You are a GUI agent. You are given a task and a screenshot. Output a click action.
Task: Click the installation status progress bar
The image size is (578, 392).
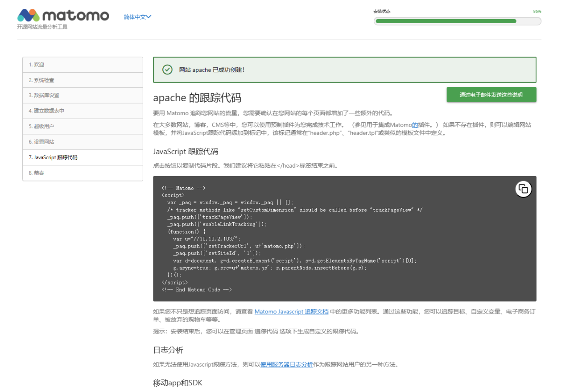click(457, 21)
